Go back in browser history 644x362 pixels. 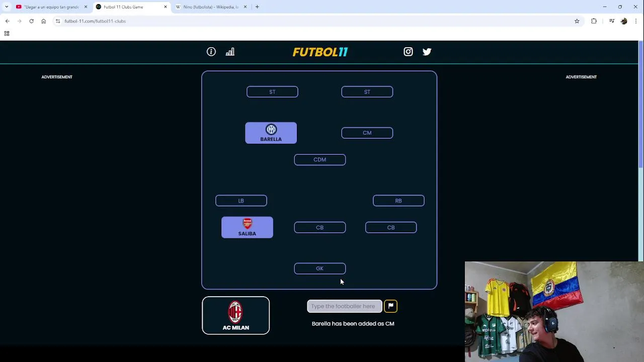coord(7,21)
